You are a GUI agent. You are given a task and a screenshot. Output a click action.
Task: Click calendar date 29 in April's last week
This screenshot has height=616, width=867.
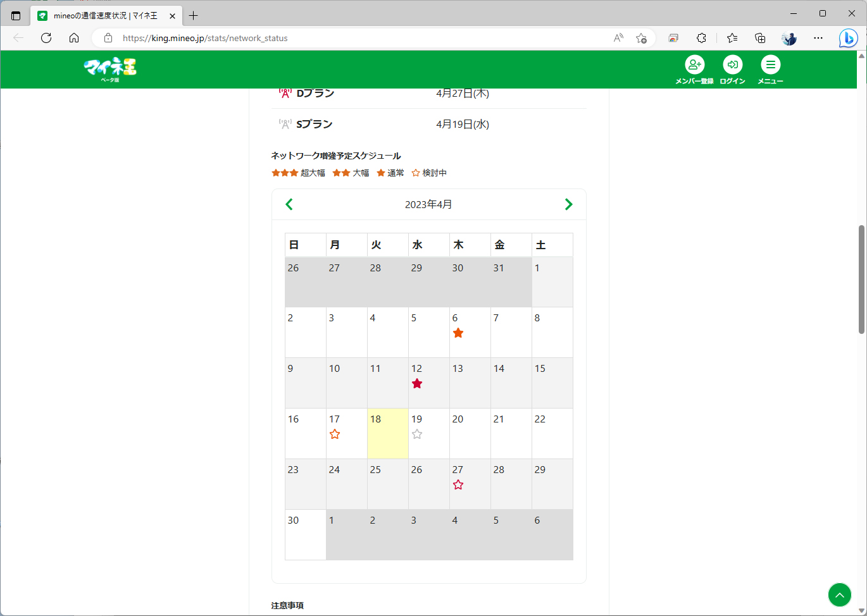pos(540,469)
